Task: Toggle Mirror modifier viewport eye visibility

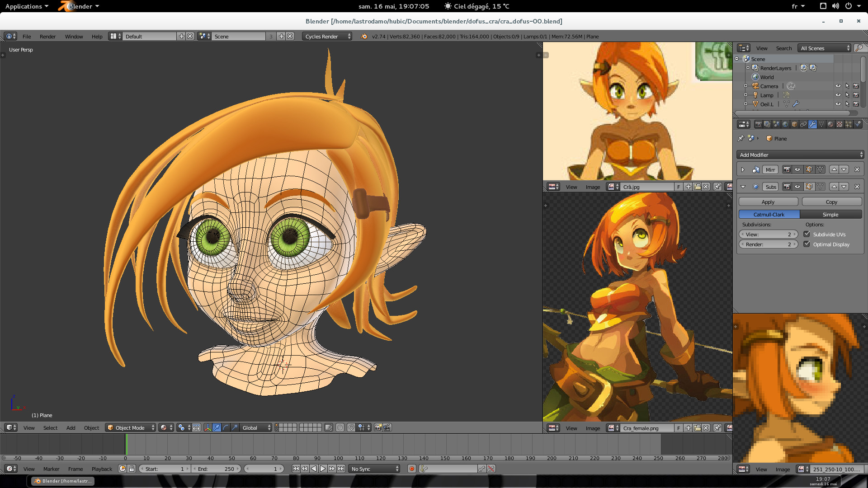Action: (x=798, y=169)
